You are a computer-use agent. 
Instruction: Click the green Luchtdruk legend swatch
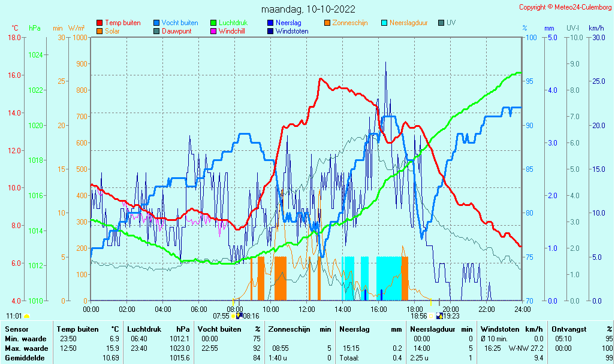click(x=213, y=23)
